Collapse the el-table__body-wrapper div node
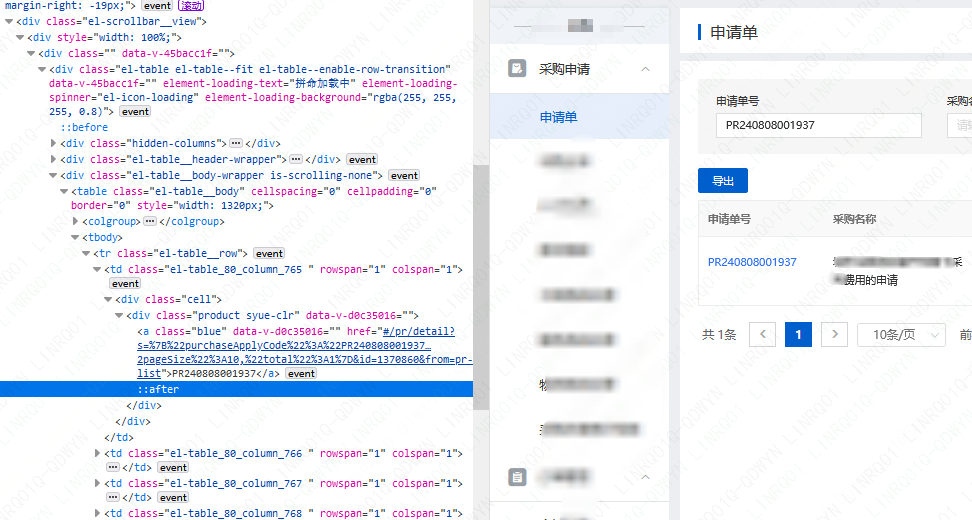The height and width of the screenshot is (520, 972). 54,176
